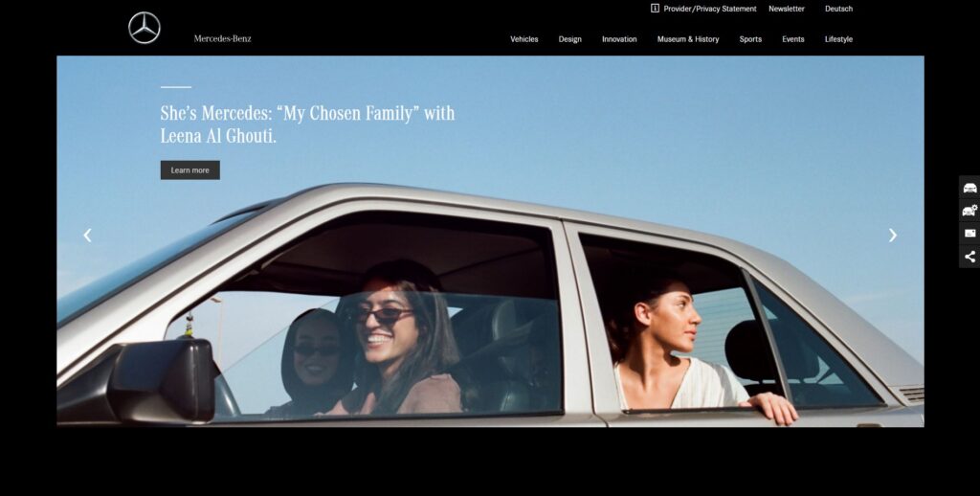Open the Events menu item
This screenshot has height=496, width=980.
pos(793,39)
